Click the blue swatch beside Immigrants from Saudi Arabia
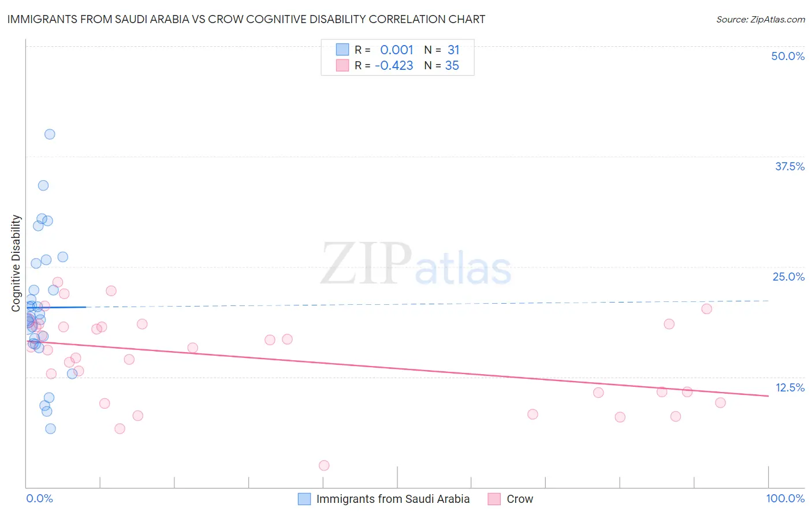Image resolution: width=812 pixels, height=515 pixels. click(304, 499)
